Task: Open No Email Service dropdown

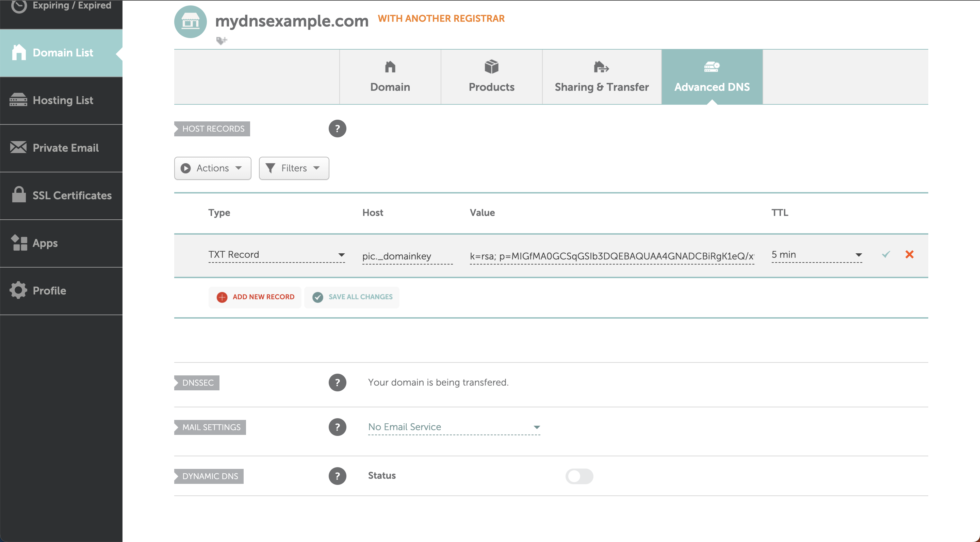Action: coord(454,427)
